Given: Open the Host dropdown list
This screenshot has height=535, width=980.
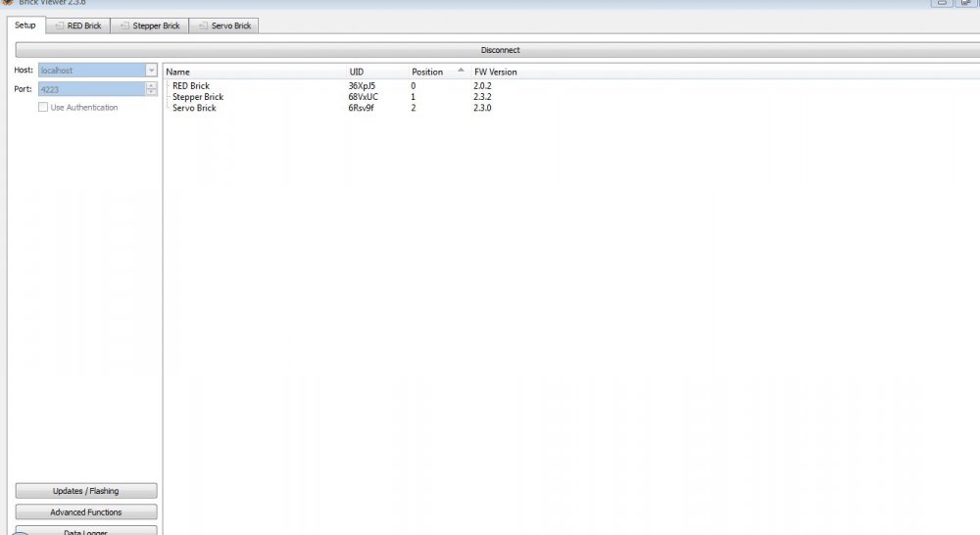Looking at the screenshot, I should (151, 71).
